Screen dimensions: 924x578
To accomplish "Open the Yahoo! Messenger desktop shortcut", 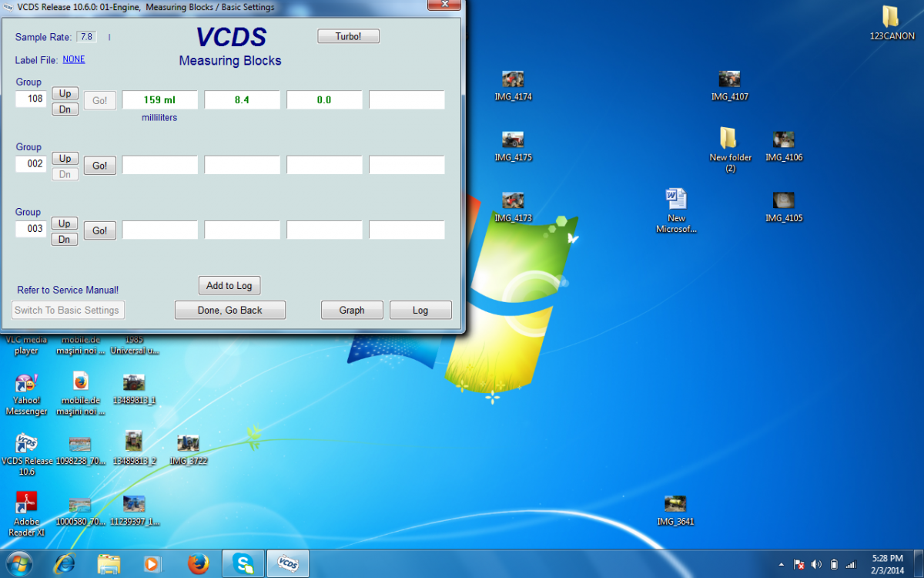I will [x=26, y=394].
